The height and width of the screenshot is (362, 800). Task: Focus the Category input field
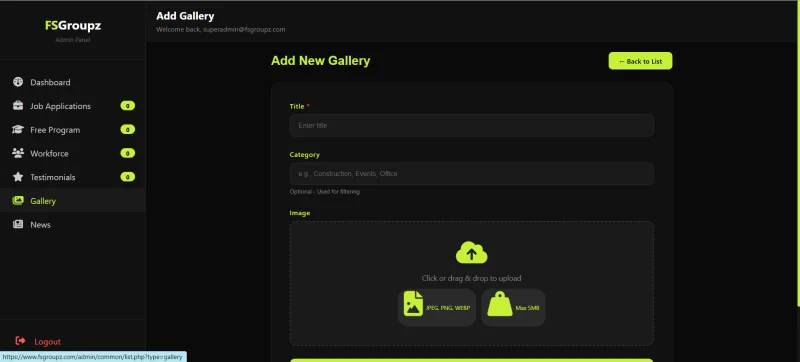pos(471,173)
